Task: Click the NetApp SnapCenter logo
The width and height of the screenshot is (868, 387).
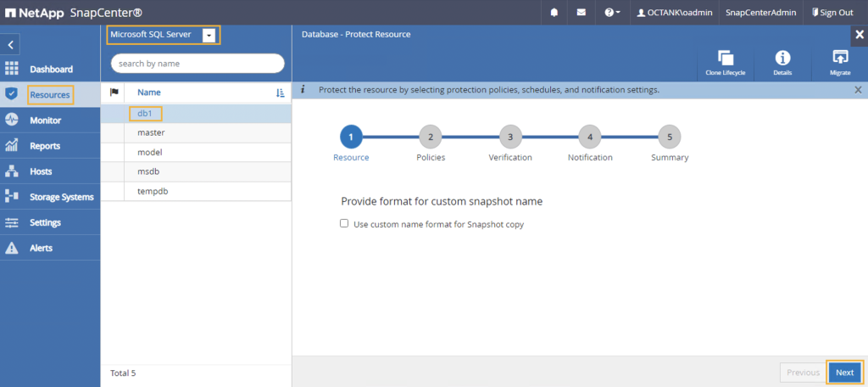Action: point(74,12)
